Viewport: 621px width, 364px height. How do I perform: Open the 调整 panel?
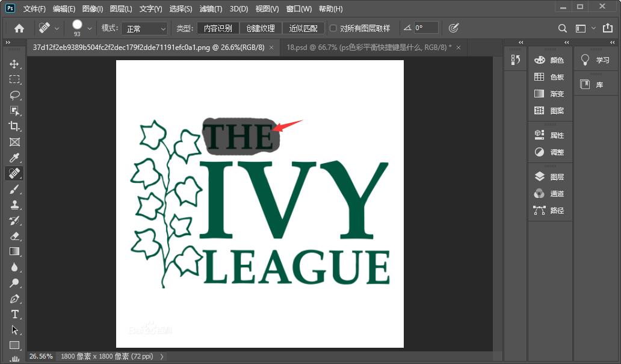[550, 152]
